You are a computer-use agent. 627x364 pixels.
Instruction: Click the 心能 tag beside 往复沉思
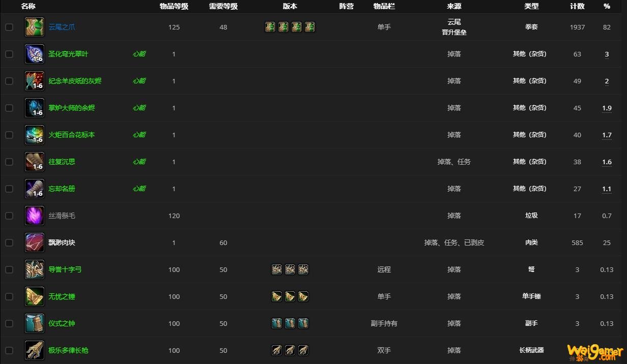tap(139, 162)
